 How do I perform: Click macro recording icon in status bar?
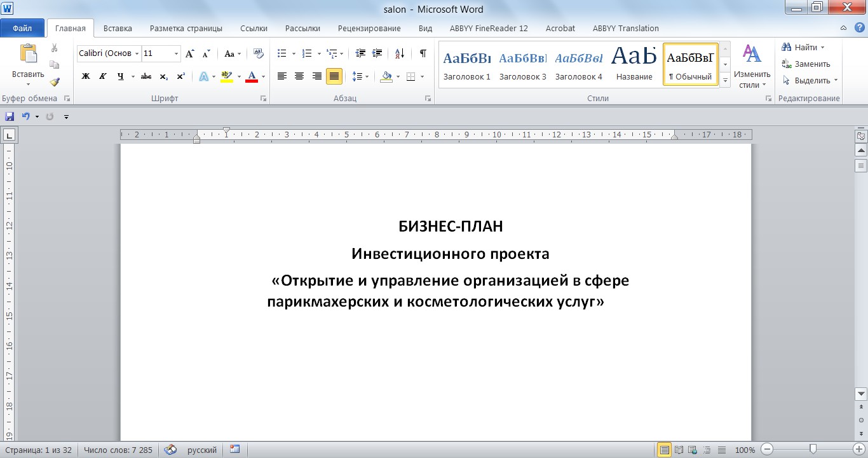tap(235, 450)
